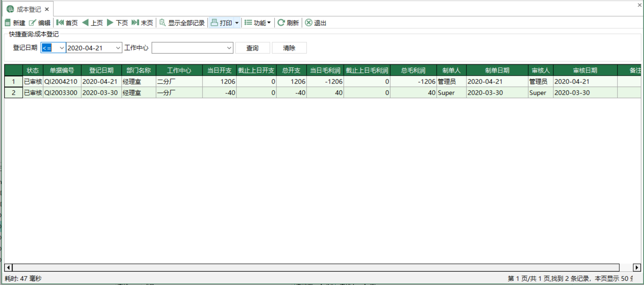Image resolution: width=644 pixels, height=285 pixels.
Task: Sort by the 状态 column header
Action: tap(33, 70)
